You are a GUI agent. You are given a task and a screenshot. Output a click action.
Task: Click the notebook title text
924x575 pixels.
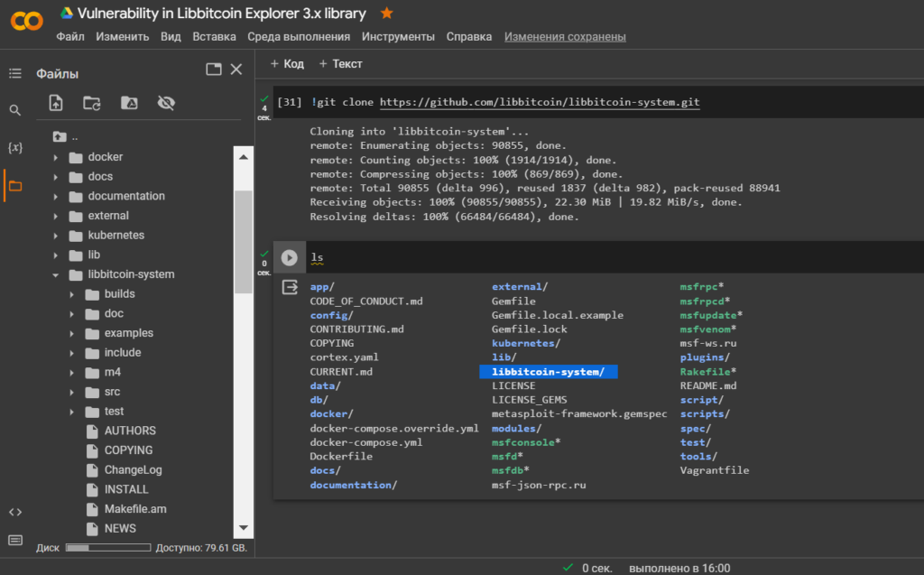point(222,13)
